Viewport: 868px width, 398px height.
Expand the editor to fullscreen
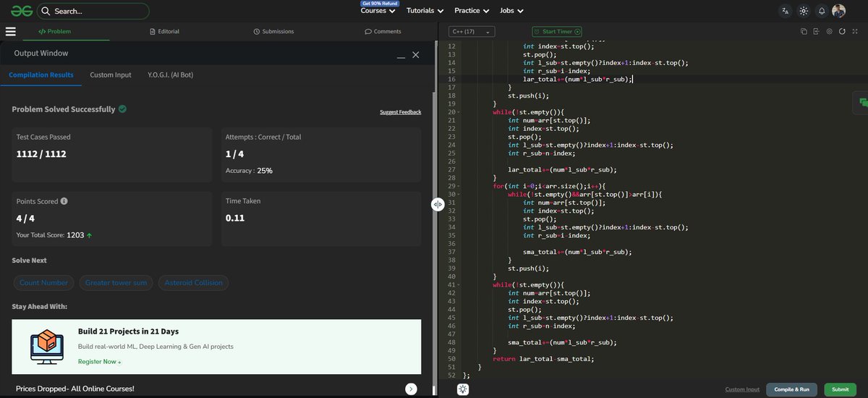[856, 32]
